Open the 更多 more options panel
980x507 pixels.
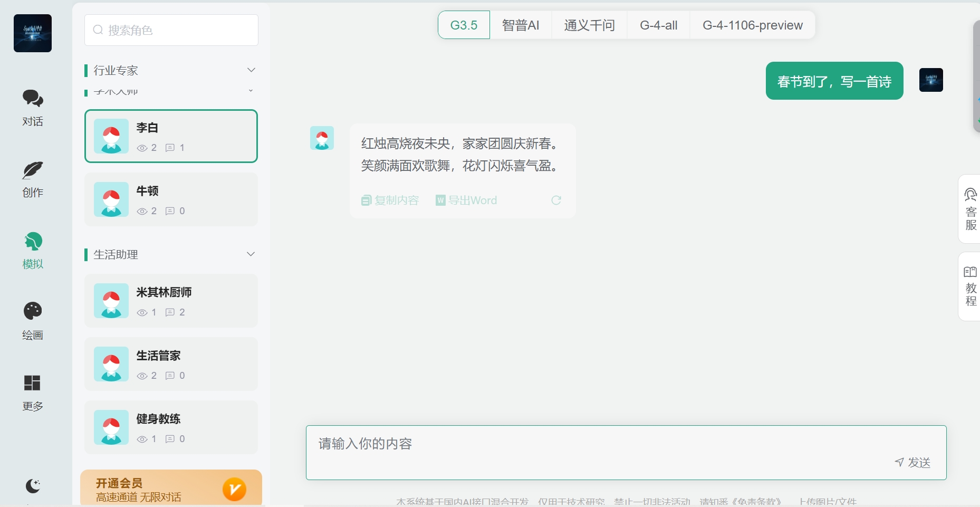33,393
